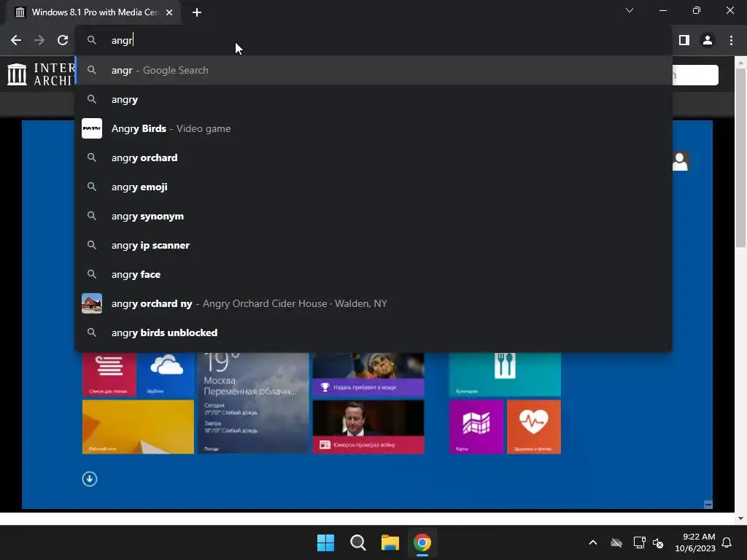Image resolution: width=747 pixels, height=560 pixels.
Task: Choose the 'angry face' suggestion
Action: click(x=373, y=274)
